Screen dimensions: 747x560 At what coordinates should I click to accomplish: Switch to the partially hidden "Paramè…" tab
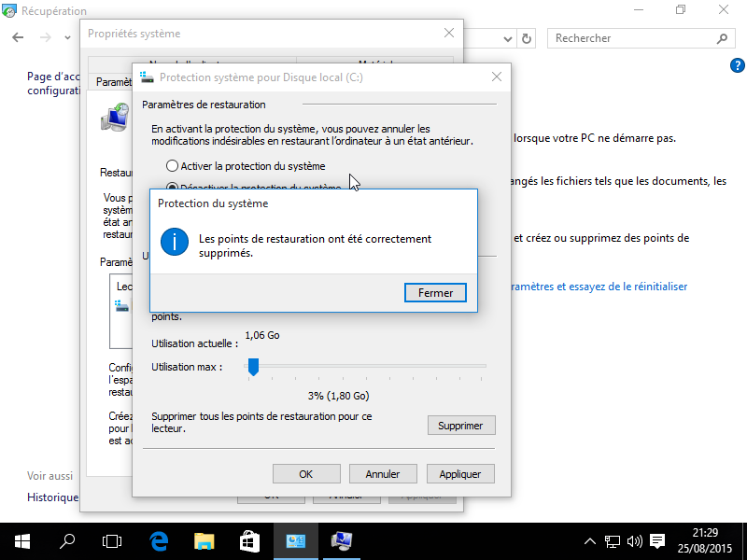114,82
